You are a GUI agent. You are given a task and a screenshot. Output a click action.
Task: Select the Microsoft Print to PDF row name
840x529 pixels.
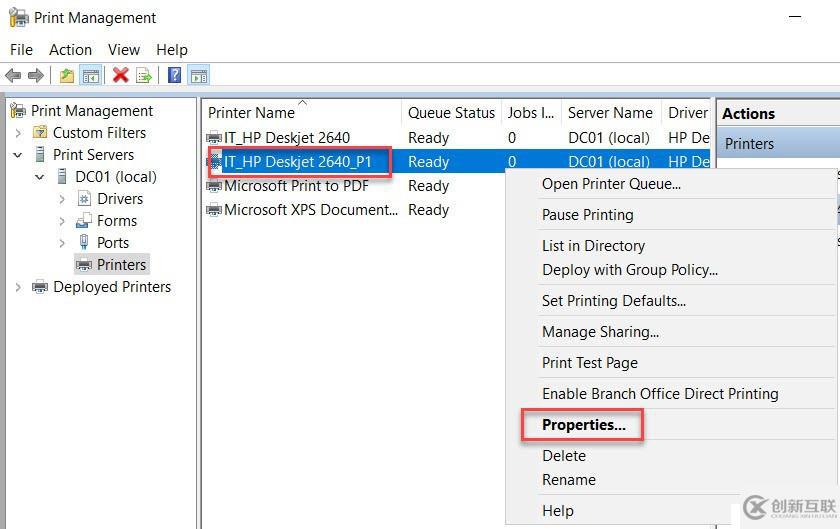296,186
